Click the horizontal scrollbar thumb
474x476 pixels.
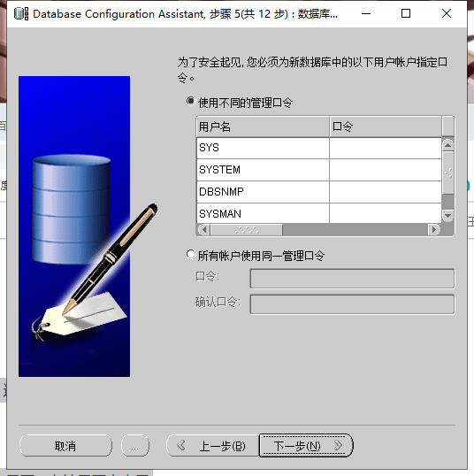[x=247, y=229]
